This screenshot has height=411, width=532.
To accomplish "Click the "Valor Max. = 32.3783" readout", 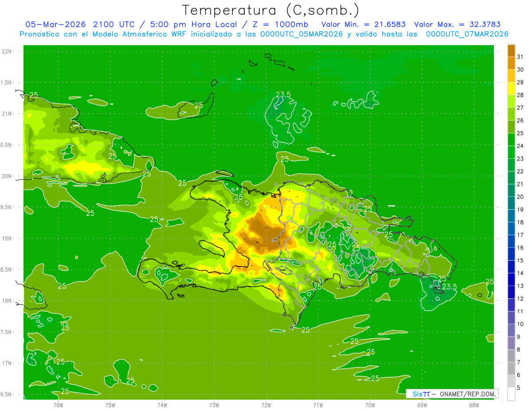I will click(x=457, y=24).
